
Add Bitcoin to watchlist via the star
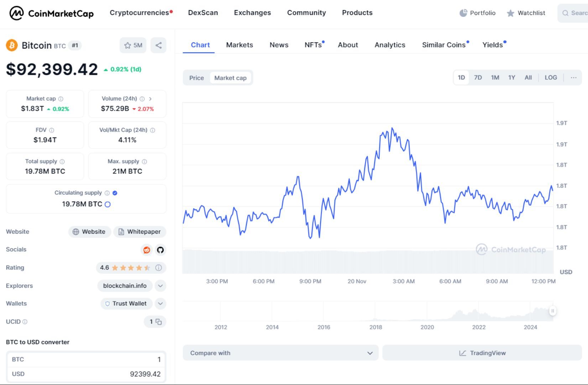pos(127,45)
